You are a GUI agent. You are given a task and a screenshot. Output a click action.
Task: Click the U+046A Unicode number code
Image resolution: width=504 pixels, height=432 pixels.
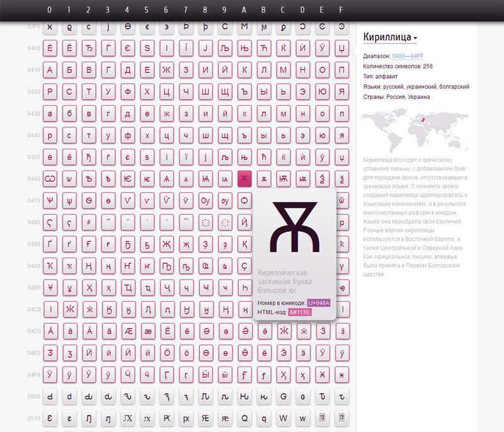point(319,303)
